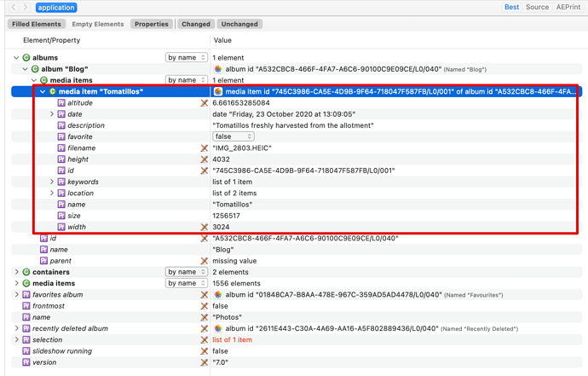This screenshot has width=588, height=376.
Task: Select the red "list of 1 item" value
Action: 232,339
